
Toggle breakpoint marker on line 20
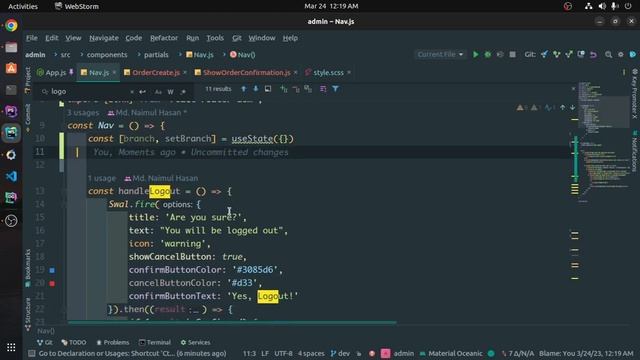[52, 283]
